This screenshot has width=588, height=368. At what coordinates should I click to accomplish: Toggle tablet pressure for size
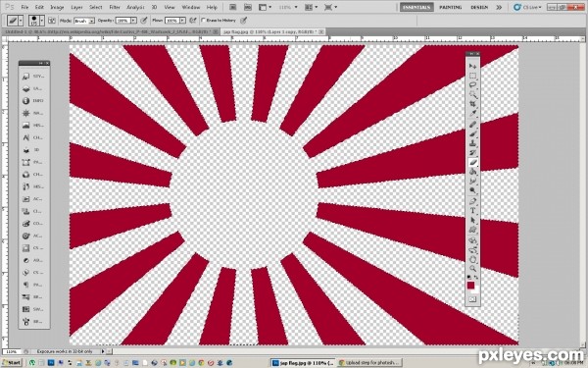[x=244, y=21]
